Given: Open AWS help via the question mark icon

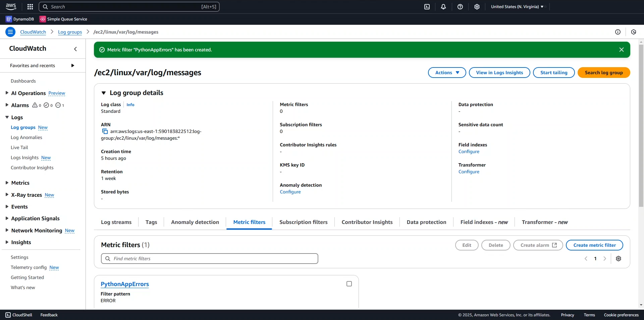Looking at the screenshot, I should pos(460,7).
